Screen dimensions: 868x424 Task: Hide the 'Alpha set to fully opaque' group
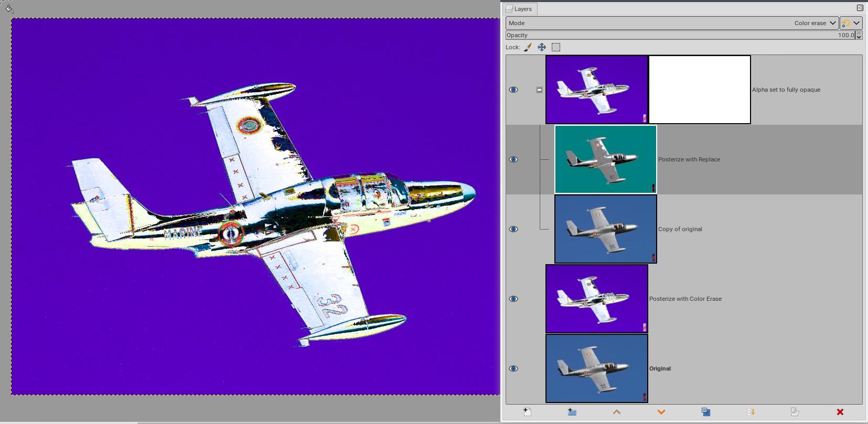pos(513,90)
